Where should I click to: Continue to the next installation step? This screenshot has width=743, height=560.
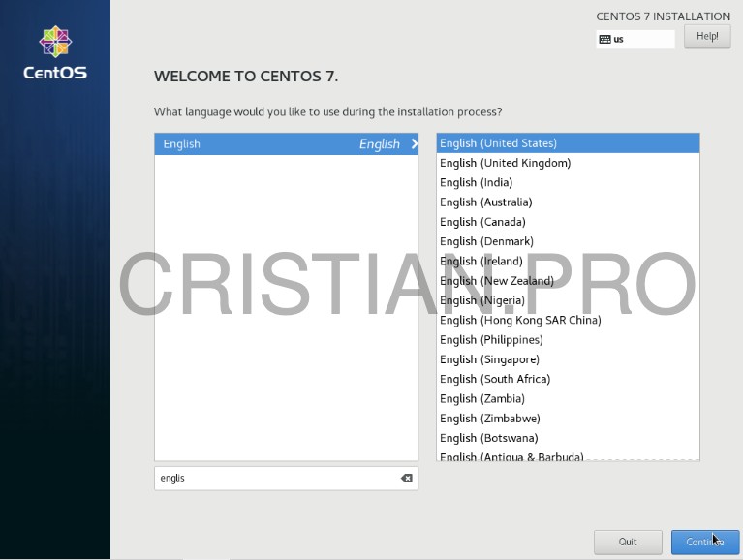[x=705, y=542]
